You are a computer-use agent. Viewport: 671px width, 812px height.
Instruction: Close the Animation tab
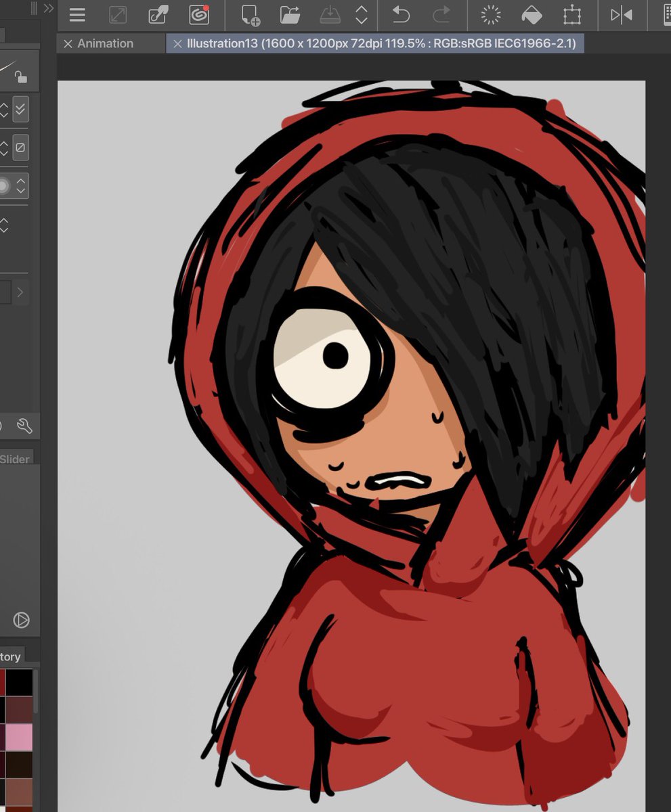pyautogui.click(x=68, y=44)
